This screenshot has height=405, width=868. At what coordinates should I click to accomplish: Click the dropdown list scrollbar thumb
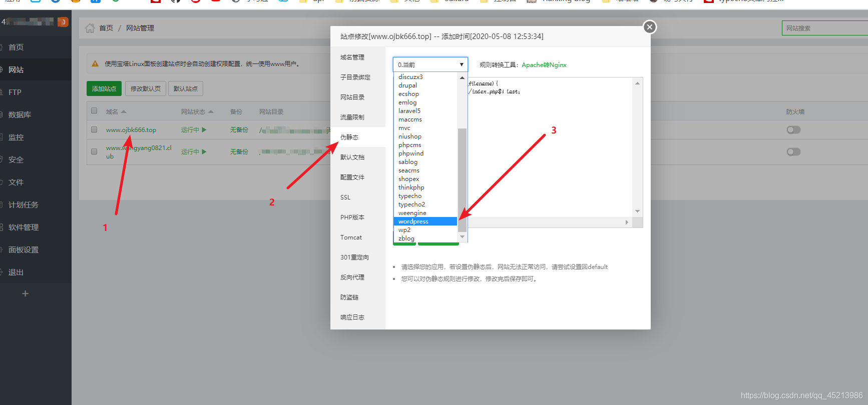tap(462, 180)
